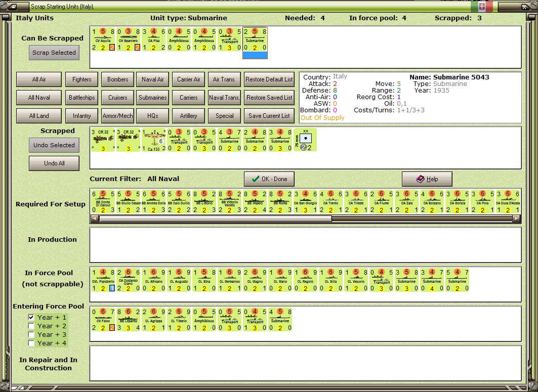This screenshot has height=392, width=538.
Task: Select BB Andrea Doria battleship counter
Action: (154, 202)
